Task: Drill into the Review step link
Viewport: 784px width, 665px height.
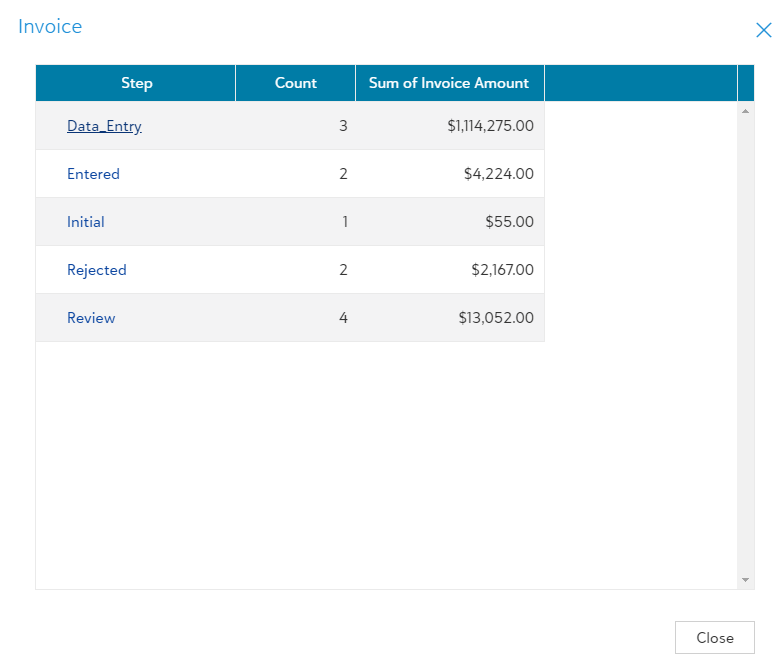Action: [91, 318]
